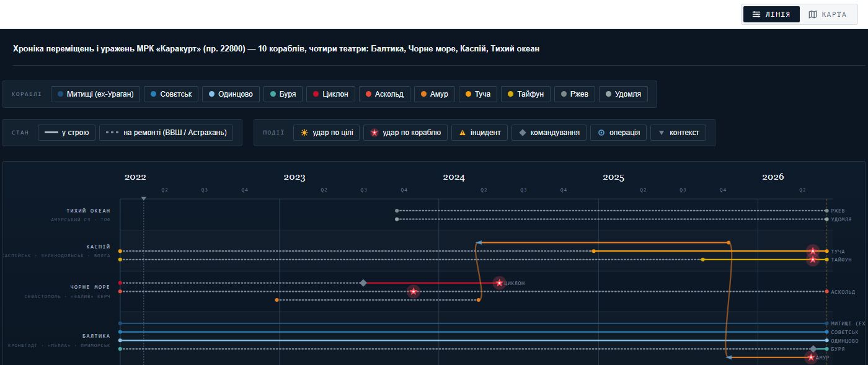Click Амур line start dot in Чорне море
Viewport: 868px width, 365px height.
pyautogui.click(x=277, y=300)
